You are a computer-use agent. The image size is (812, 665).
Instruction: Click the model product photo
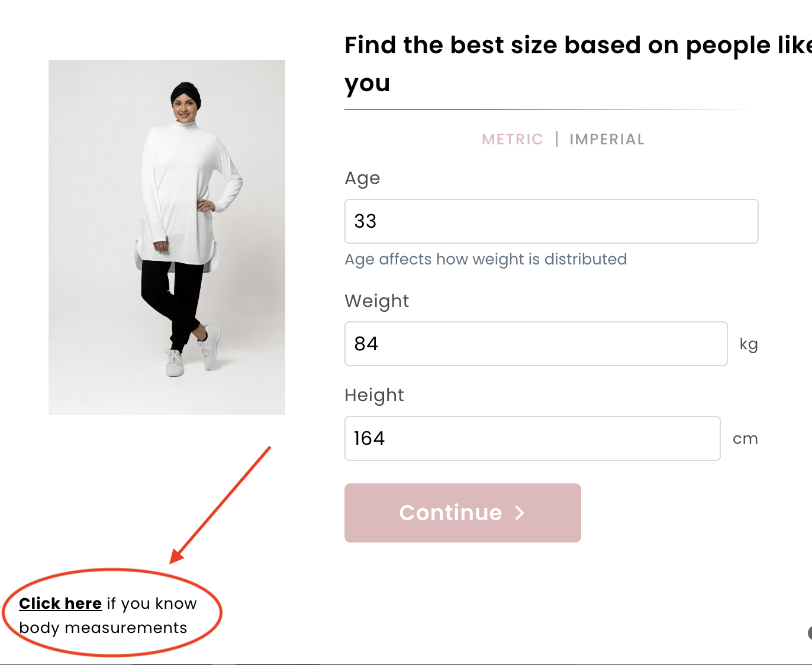point(166,237)
